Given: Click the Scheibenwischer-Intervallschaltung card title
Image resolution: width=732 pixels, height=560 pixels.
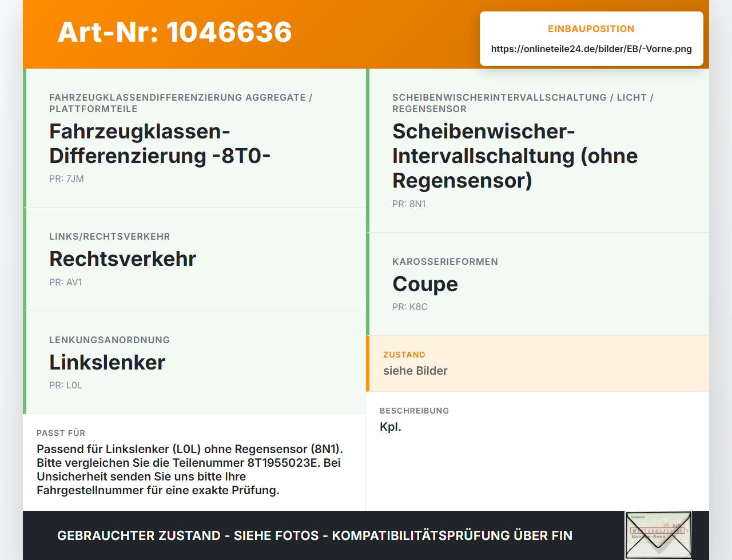Looking at the screenshot, I should 515,156.
